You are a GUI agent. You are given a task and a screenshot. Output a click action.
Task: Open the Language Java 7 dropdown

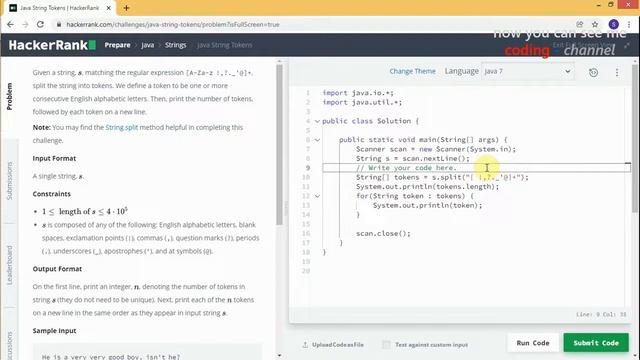pyautogui.click(x=527, y=71)
